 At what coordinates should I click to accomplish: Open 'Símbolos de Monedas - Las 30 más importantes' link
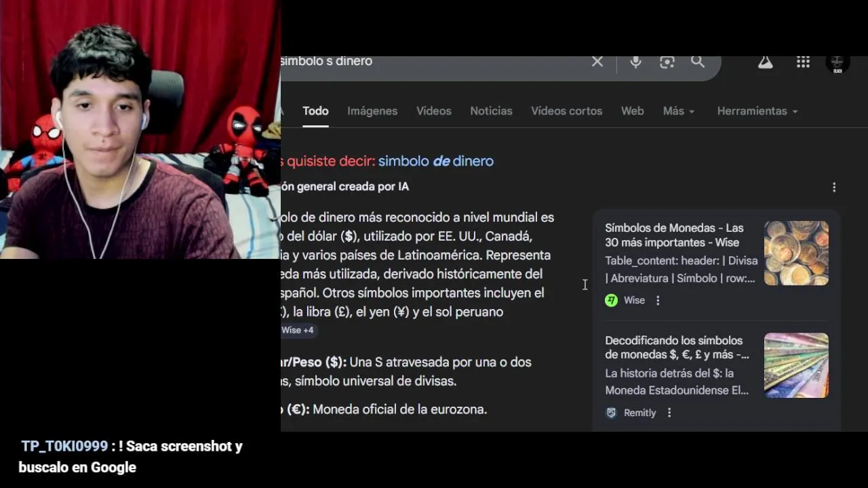pos(674,235)
